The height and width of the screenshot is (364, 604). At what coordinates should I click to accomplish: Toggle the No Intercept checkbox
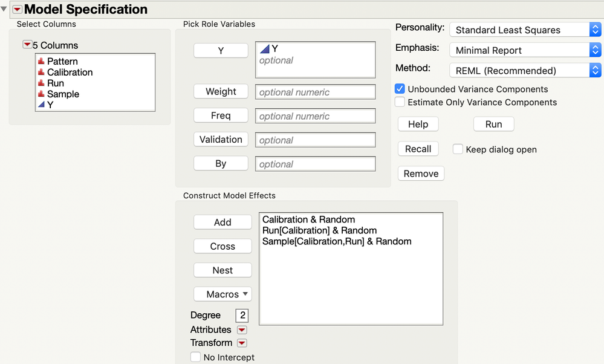coord(195,357)
